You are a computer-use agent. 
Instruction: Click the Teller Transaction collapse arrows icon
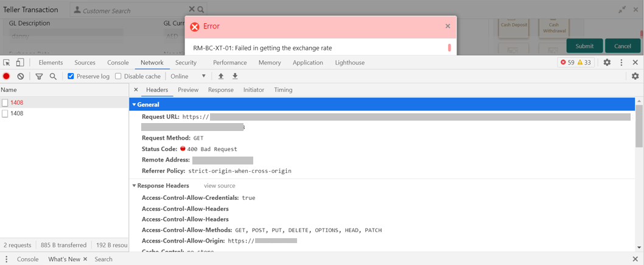point(622,10)
